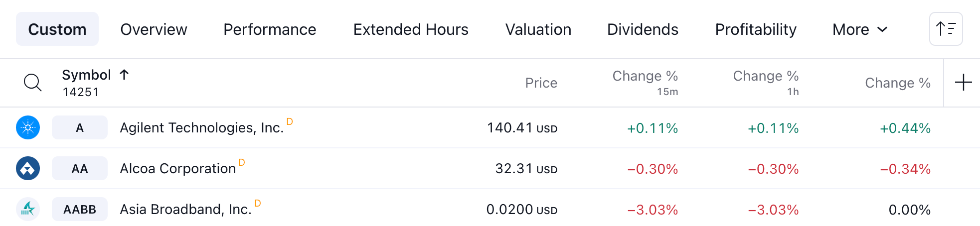Click delayed data 'D' marker beside Agilent
The width and height of the screenshot is (980, 226).
point(290,122)
